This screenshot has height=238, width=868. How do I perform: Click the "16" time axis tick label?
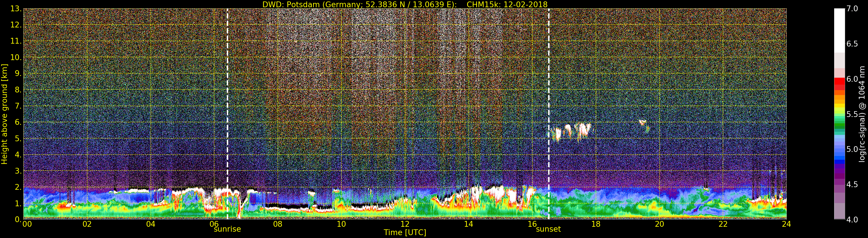click(532, 224)
